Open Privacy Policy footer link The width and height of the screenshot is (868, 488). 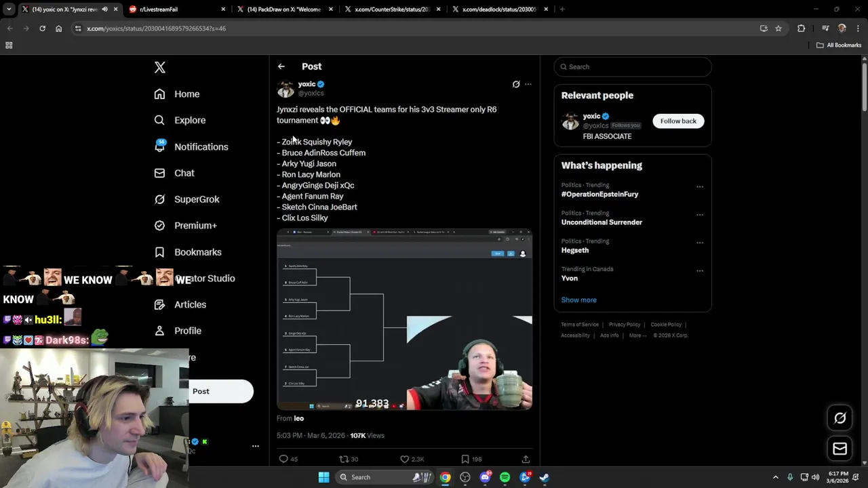tap(625, 325)
